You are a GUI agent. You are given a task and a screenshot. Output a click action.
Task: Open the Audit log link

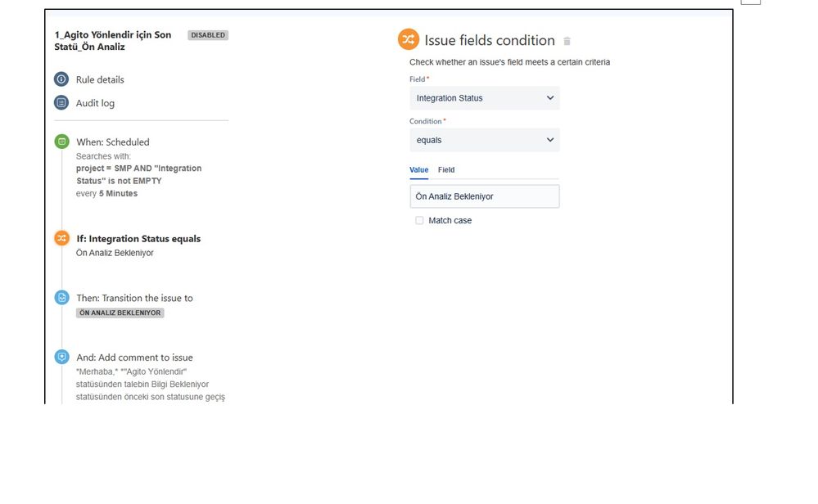coord(96,103)
